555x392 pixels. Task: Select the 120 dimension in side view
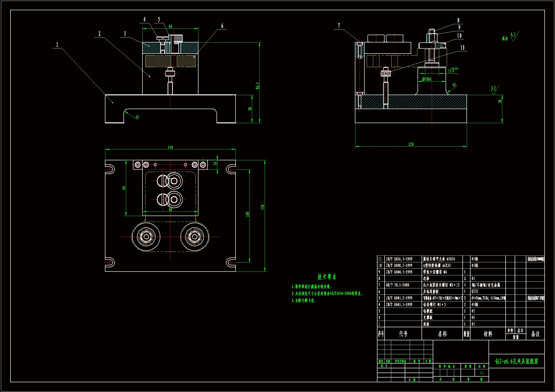(x=411, y=144)
